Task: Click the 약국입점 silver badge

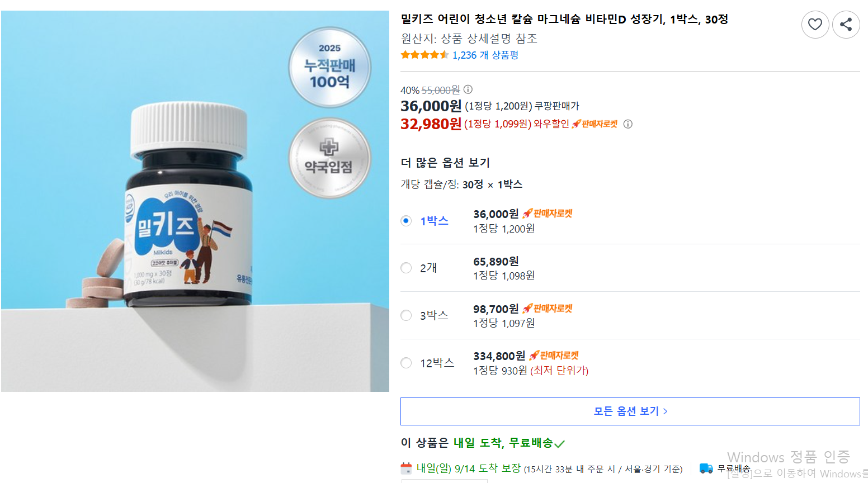Action: [x=329, y=158]
